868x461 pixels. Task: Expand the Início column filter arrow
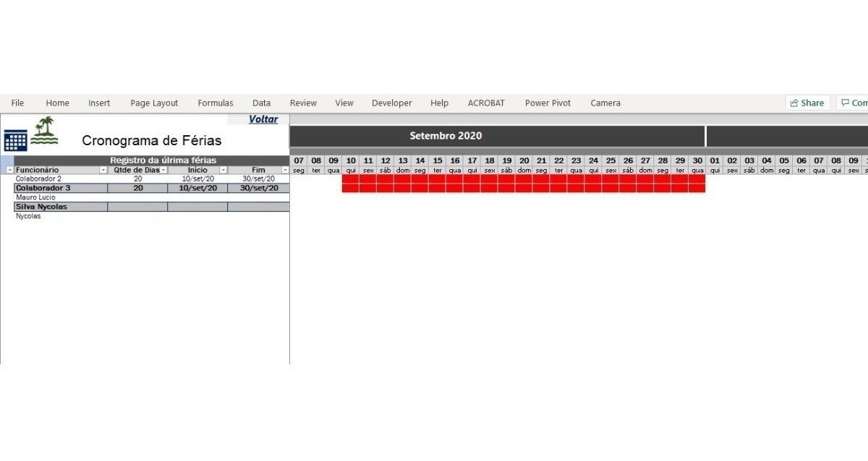pyautogui.click(x=223, y=170)
